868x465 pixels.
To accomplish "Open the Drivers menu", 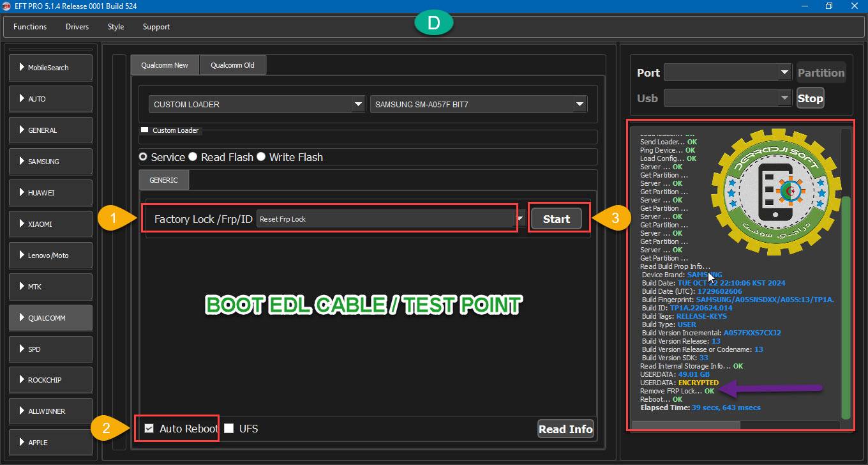I will [77, 27].
